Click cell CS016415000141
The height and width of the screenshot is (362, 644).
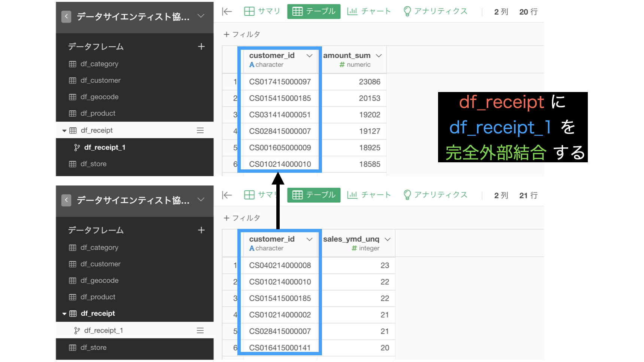click(280, 348)
